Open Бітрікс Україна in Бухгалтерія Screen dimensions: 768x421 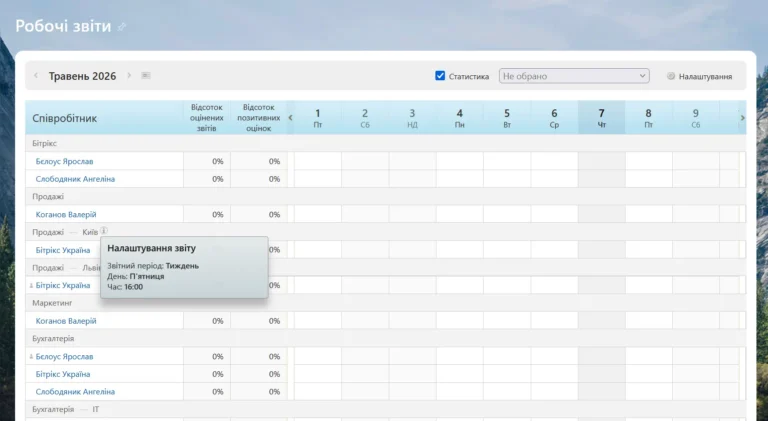point(63,374)
